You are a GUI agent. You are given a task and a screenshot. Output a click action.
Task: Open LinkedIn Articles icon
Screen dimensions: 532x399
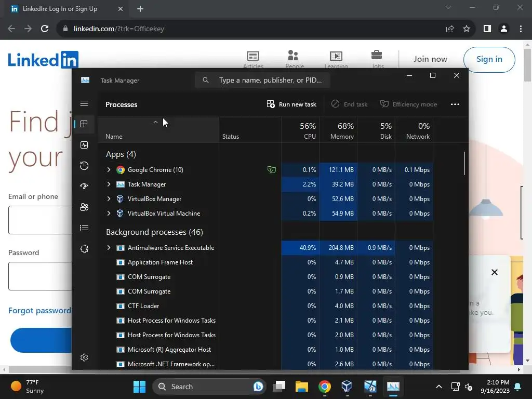(253, 56)
